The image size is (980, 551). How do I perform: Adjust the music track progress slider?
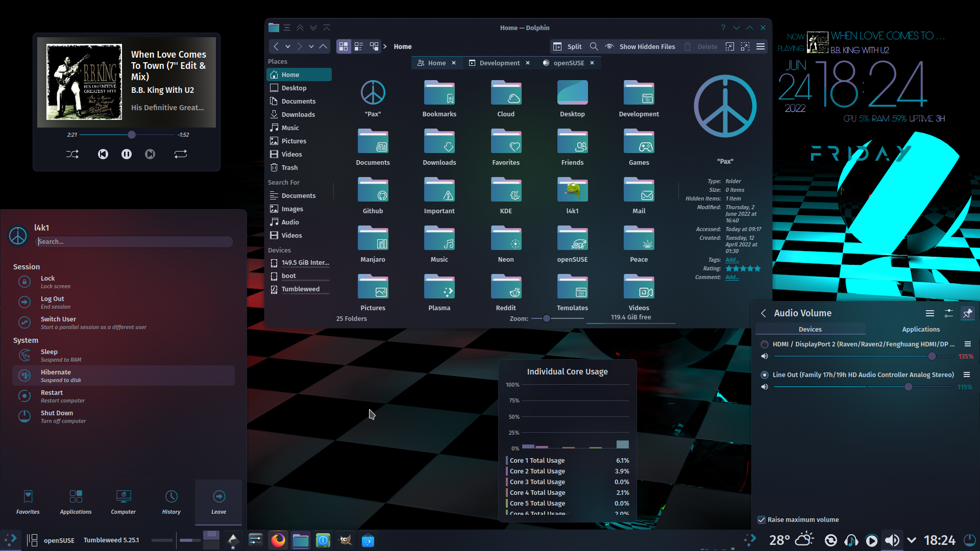127,135
